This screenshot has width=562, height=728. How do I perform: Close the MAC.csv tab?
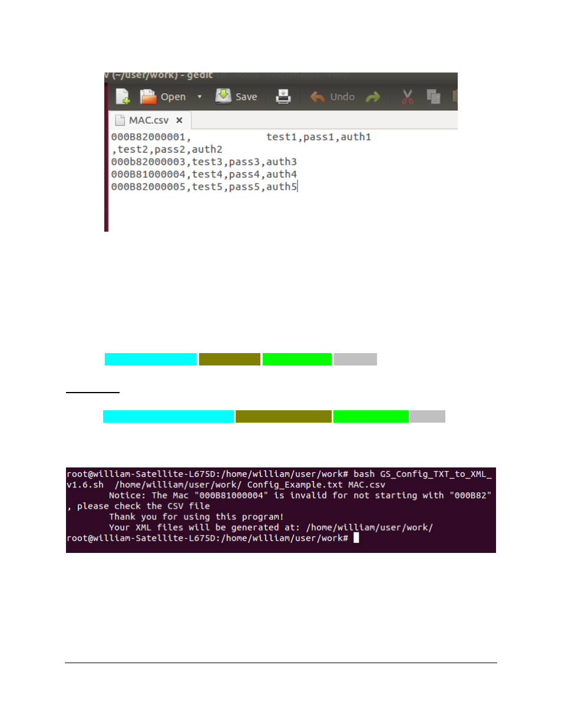point(179,120)
